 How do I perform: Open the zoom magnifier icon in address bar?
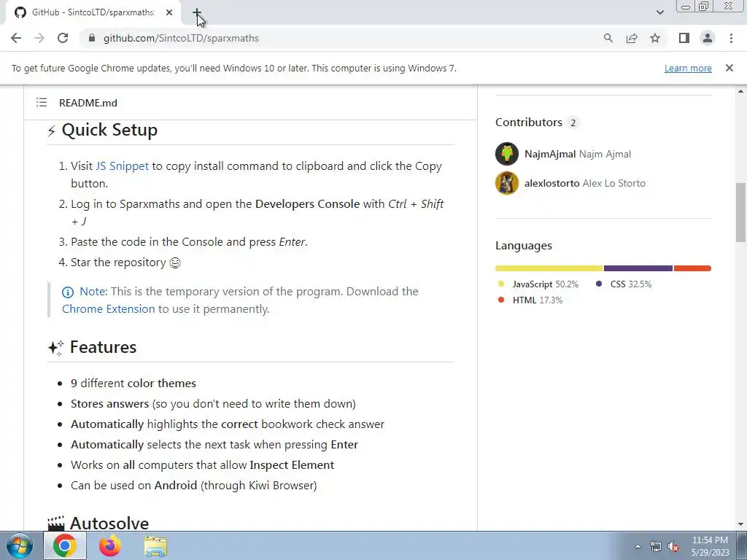(x=608, y=38)
